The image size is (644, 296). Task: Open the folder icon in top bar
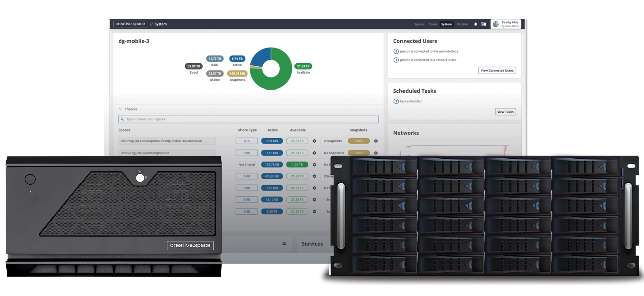pos(484,24)
